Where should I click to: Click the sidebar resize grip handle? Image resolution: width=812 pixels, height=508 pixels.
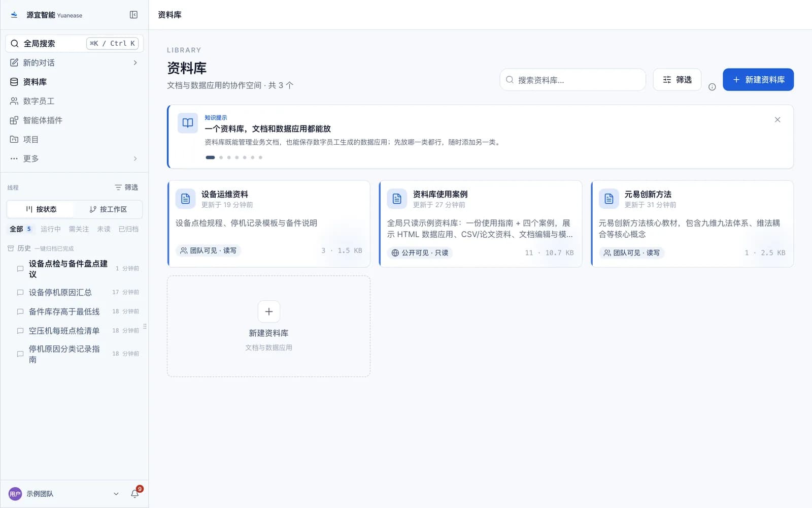tap(145, 327)
